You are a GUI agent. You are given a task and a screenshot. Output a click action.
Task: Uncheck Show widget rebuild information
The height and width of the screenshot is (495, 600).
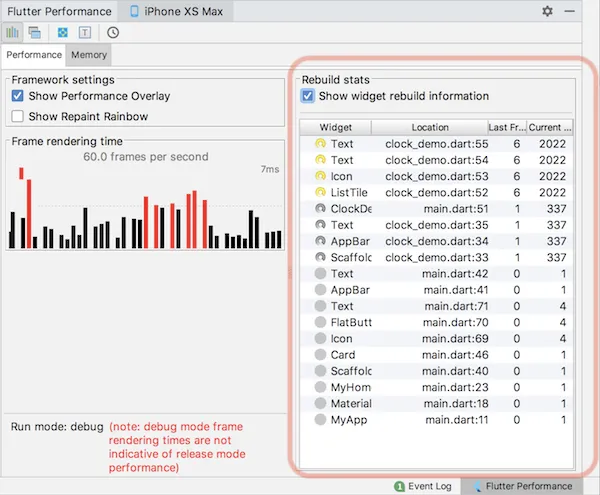pos(308,96)
